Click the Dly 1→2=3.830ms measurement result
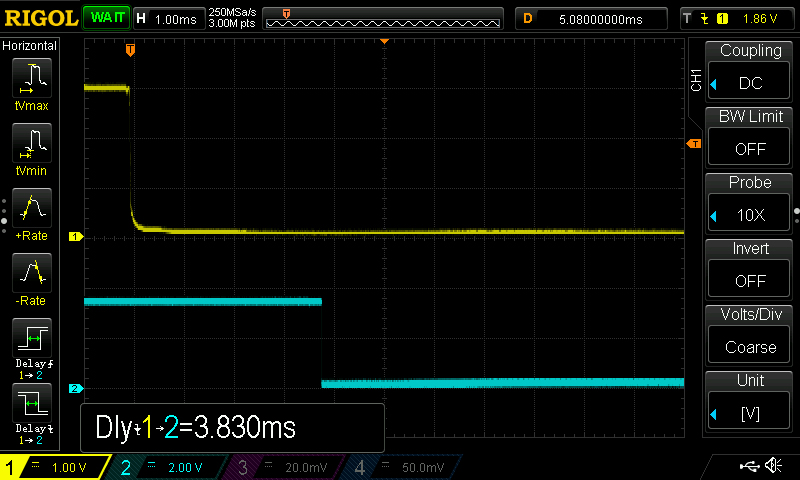This screenshot has height=480, width=800. click(232, 427)
